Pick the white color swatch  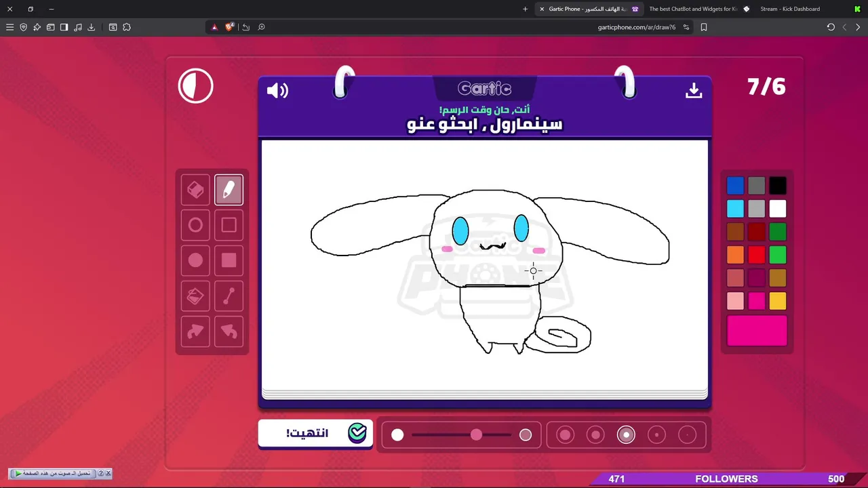[x=778, y=209]
